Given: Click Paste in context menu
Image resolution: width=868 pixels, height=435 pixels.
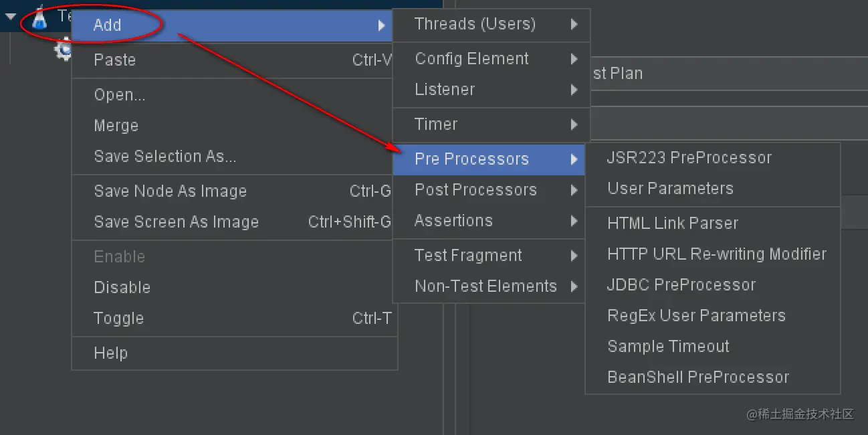Looking at the screenshot, I should tap(115, 60).
